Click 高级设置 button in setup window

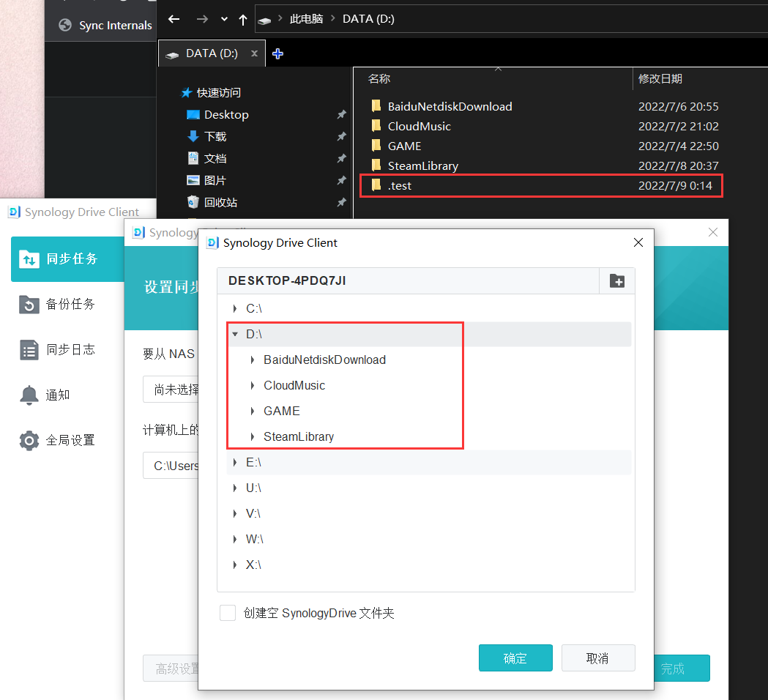pos(171,669)
